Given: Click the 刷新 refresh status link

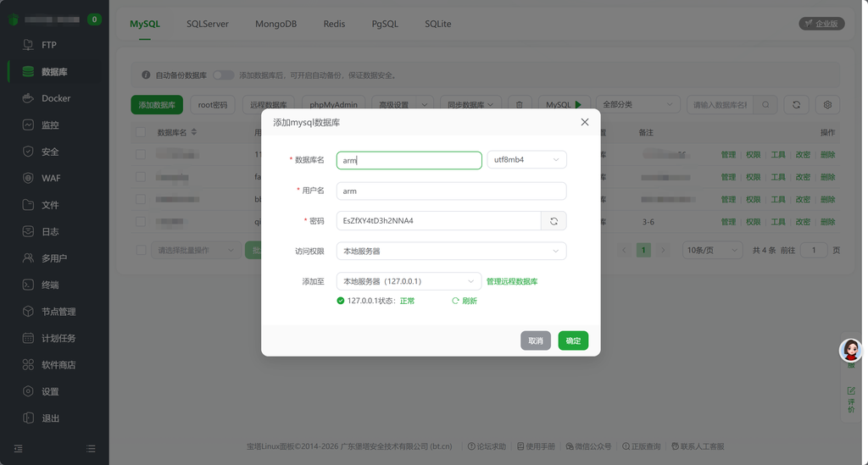Looking at the screenshot, I should pos(465,301).
